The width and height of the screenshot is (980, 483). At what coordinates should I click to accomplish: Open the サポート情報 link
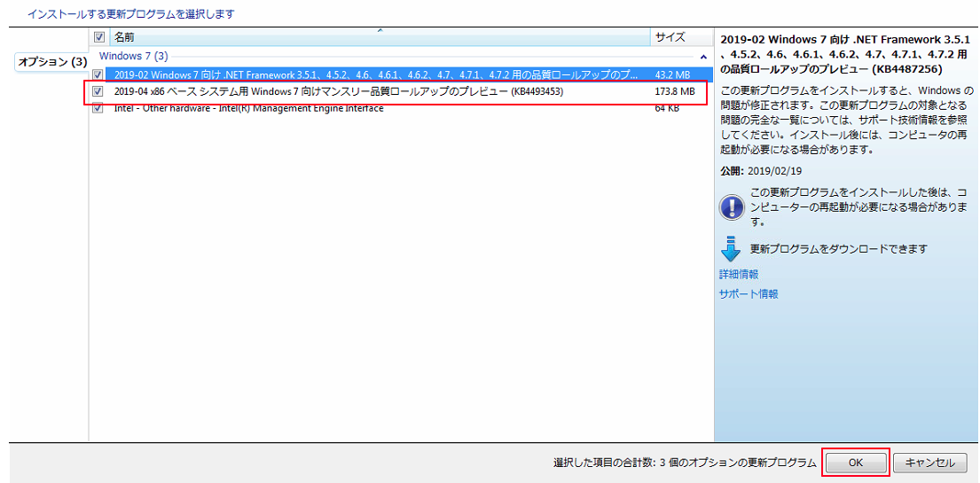tap(749, 294)
